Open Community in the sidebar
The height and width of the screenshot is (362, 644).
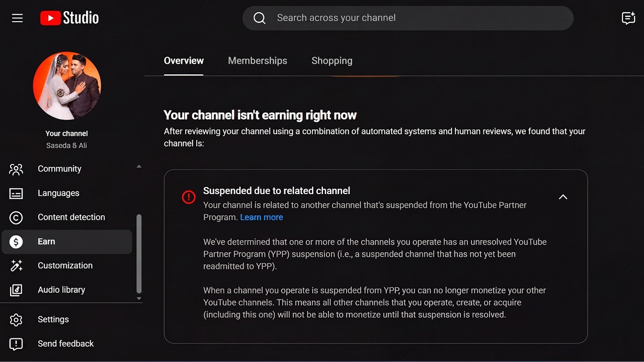67,169
